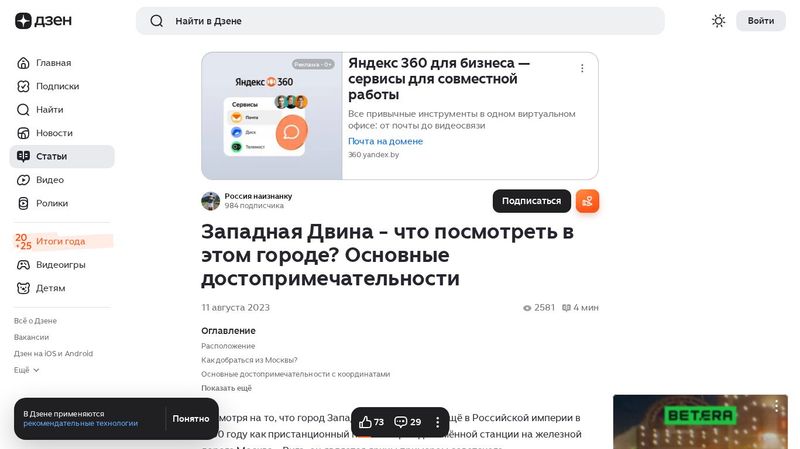Open Ролики from the sidebar
The width and height of the screenshot is (800, 449).
(51, 203)
